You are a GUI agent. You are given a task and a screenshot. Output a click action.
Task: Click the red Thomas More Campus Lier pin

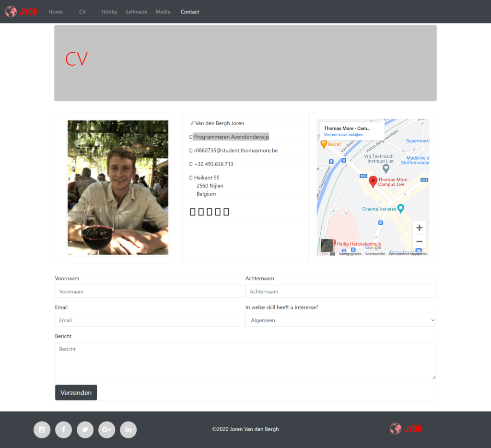373,182
